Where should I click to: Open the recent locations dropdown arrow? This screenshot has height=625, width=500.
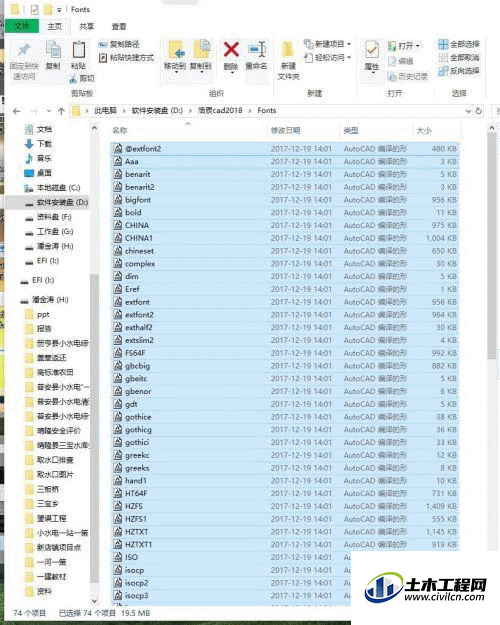click(49, 111)
